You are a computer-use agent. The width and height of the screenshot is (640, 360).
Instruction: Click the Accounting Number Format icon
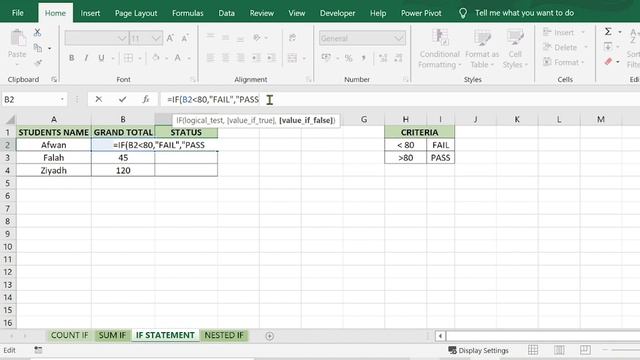pos(326,58)
